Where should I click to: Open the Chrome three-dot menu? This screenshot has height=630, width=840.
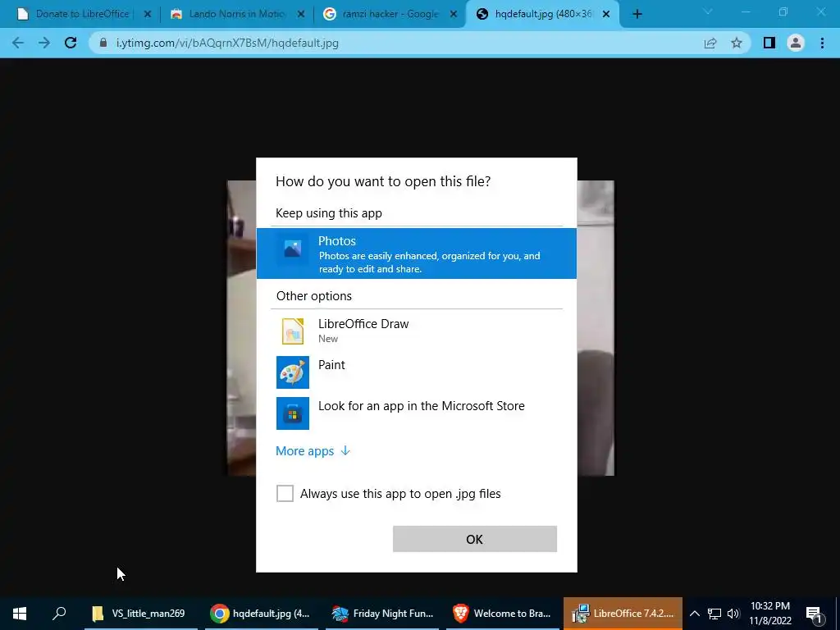[822, 43]
